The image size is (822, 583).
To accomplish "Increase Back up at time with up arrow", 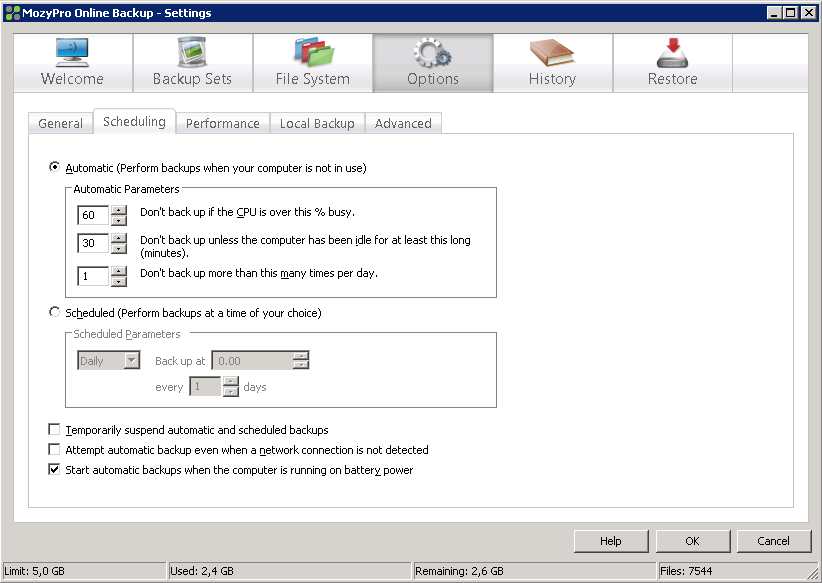I will point(301,356).
